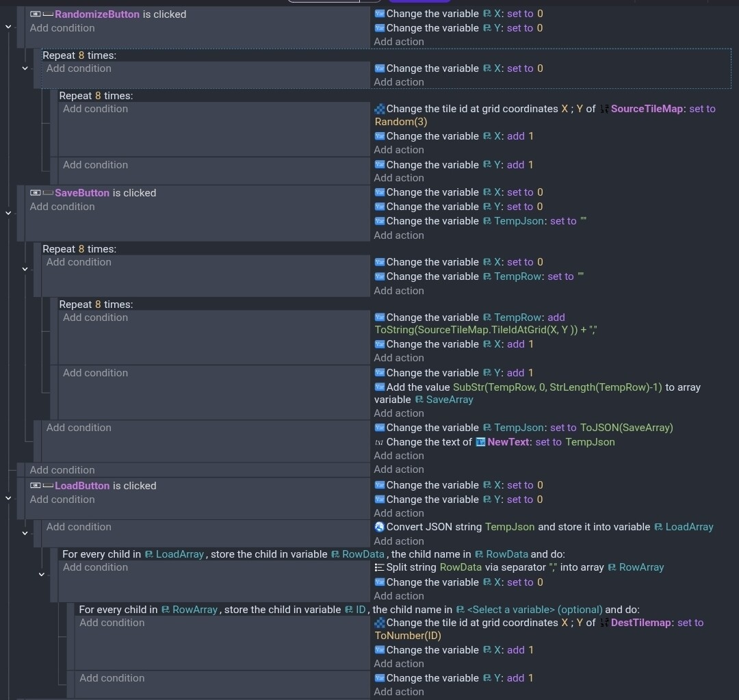
Task: Click the Convert JSON string action icon
Action: [380, 527]
